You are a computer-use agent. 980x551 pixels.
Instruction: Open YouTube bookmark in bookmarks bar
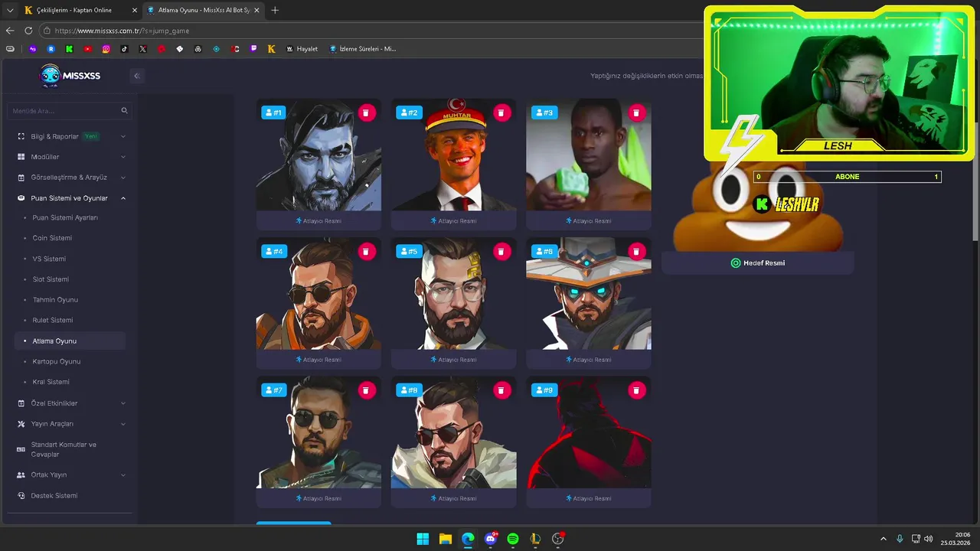pos(87,49)
